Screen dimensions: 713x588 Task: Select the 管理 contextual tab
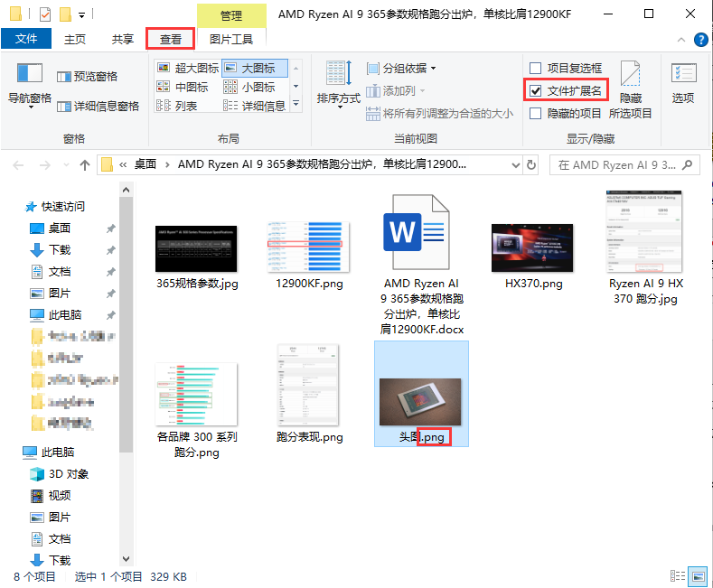tap(231, 16)
